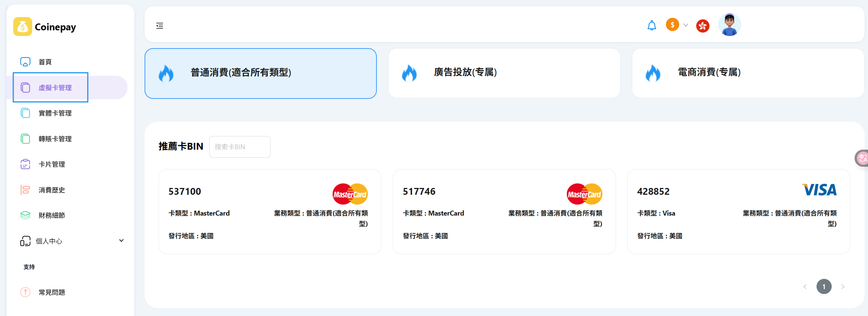Open the user avatar profile
Screen dimensions: 868x316
point(729,25)
